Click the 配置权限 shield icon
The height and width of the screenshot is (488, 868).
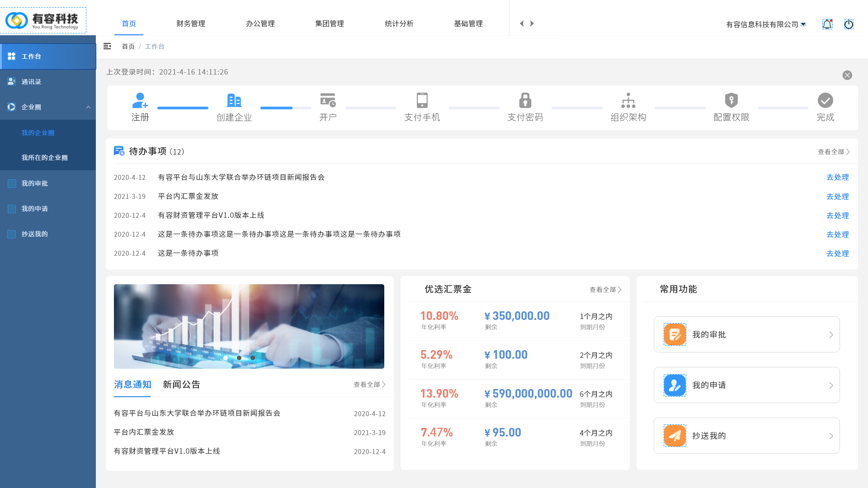[731, 100]
